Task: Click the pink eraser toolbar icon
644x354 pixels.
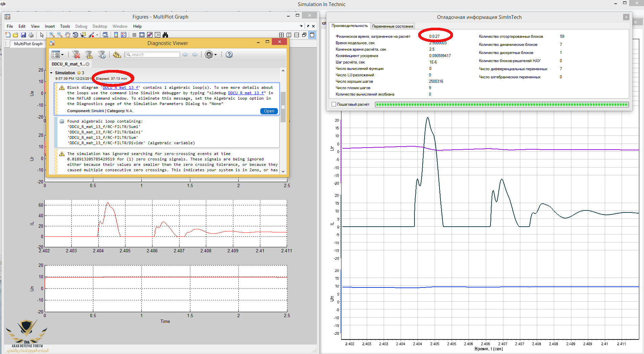Action: (x=150, y=35)
